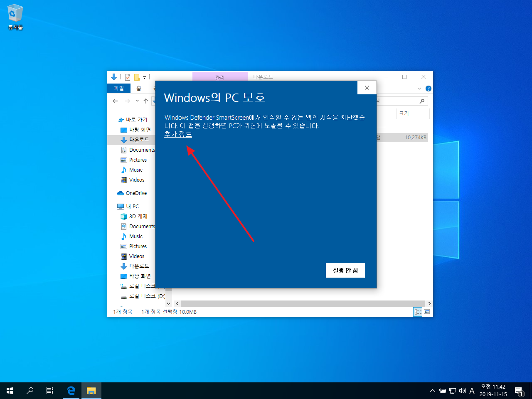Open File Explorer help icon
The width and height of the screenshot is (532, 399).
(x=429, y=89)
